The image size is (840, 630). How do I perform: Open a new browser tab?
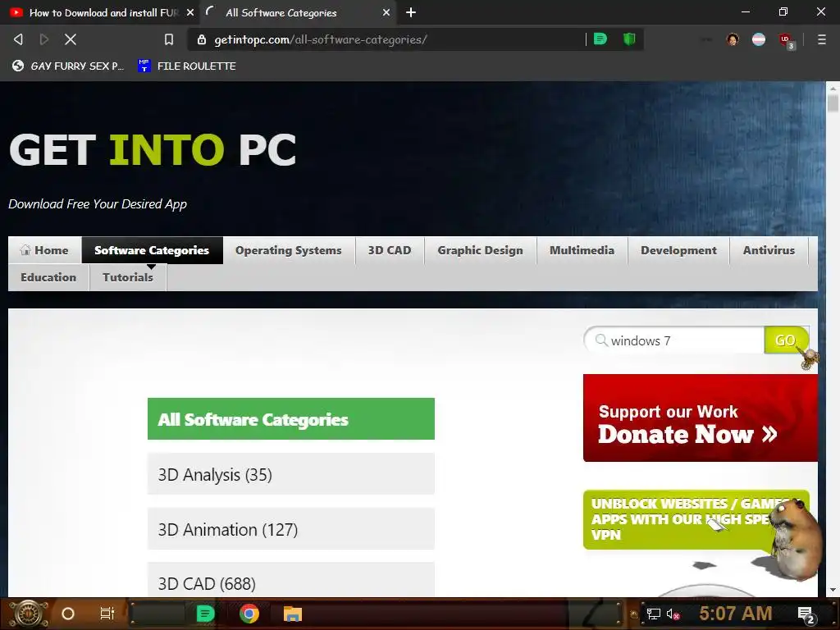pos(411,12)
